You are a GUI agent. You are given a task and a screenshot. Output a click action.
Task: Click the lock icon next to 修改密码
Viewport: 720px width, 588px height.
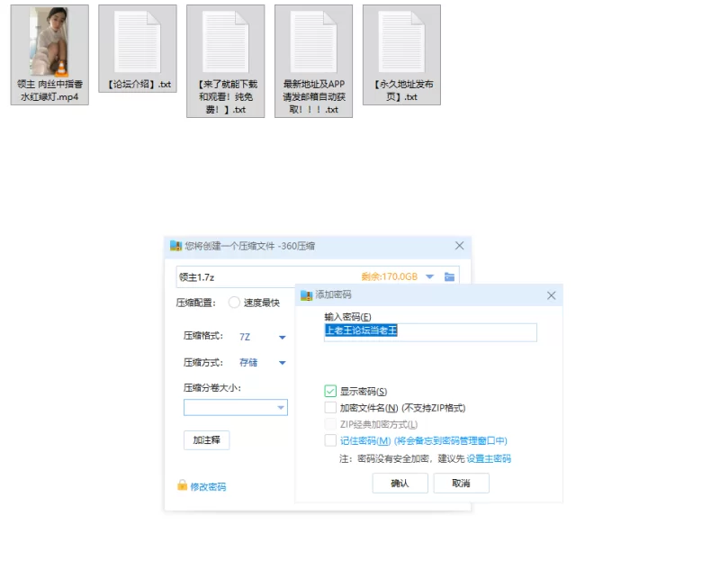183,485
